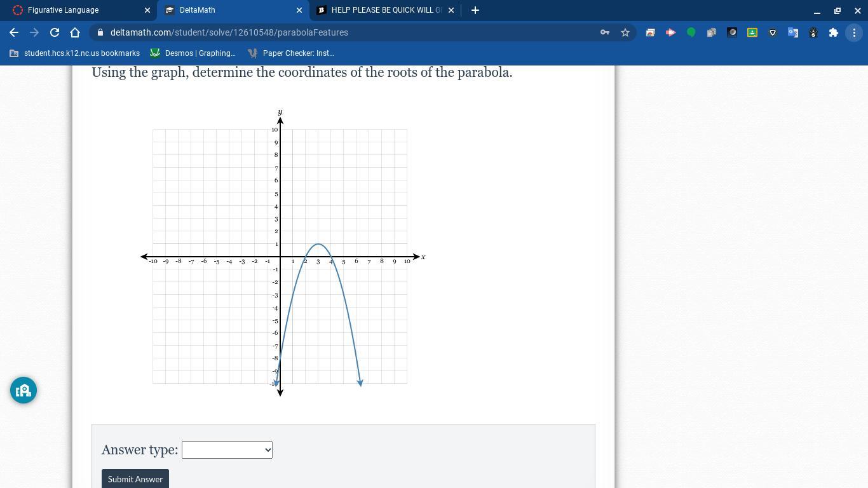
Task: Close the DeltaMath tab
Action: point(299,10)
